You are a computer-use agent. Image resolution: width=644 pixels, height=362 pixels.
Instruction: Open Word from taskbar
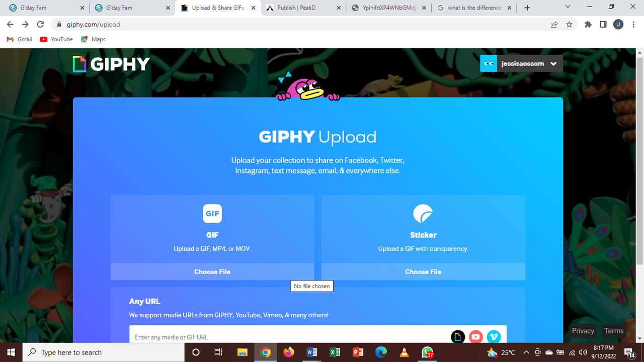coord(311,352)
